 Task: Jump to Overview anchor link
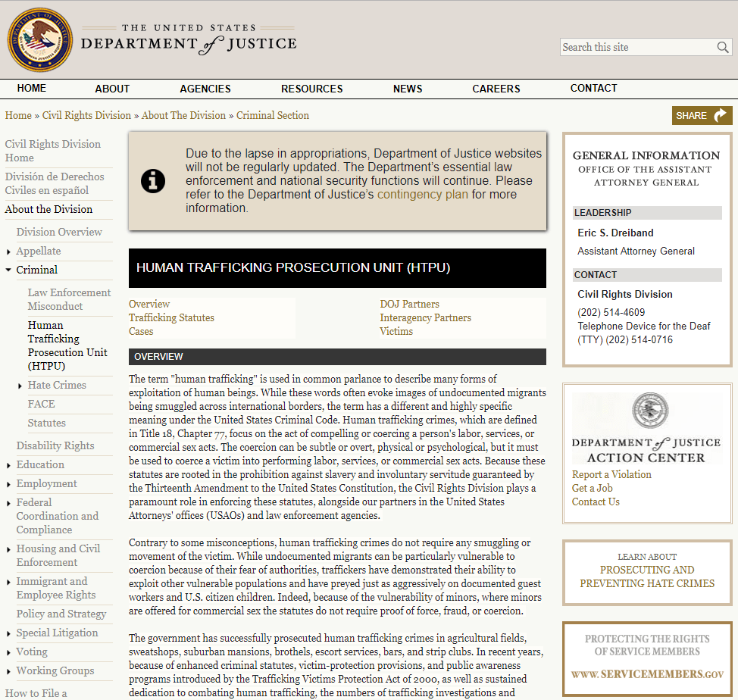[149, 304]
